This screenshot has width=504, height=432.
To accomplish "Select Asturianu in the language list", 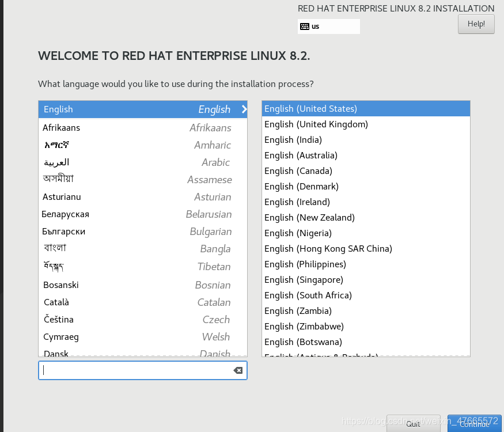I will coord(143,197).
